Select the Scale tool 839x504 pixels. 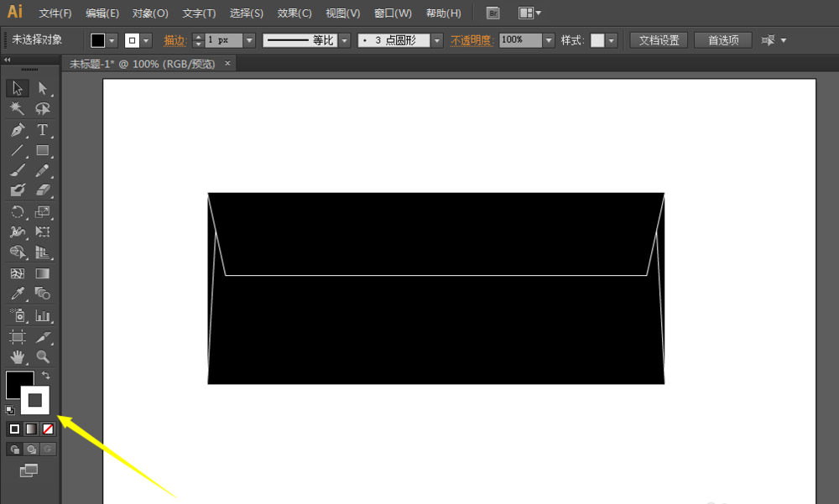click(x=42, y=212)
